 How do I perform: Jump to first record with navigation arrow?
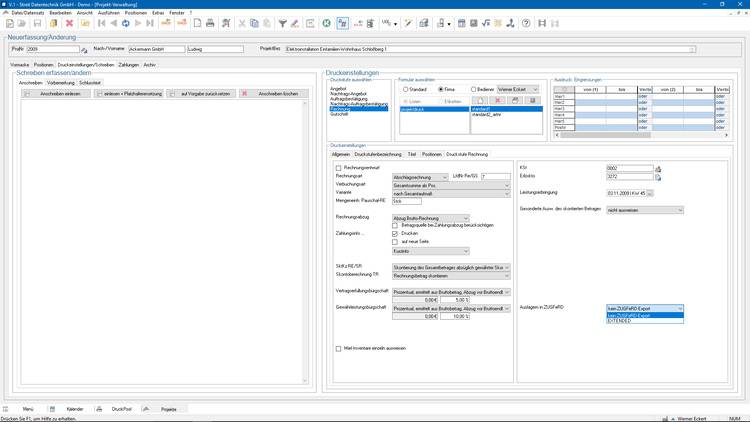100,23
